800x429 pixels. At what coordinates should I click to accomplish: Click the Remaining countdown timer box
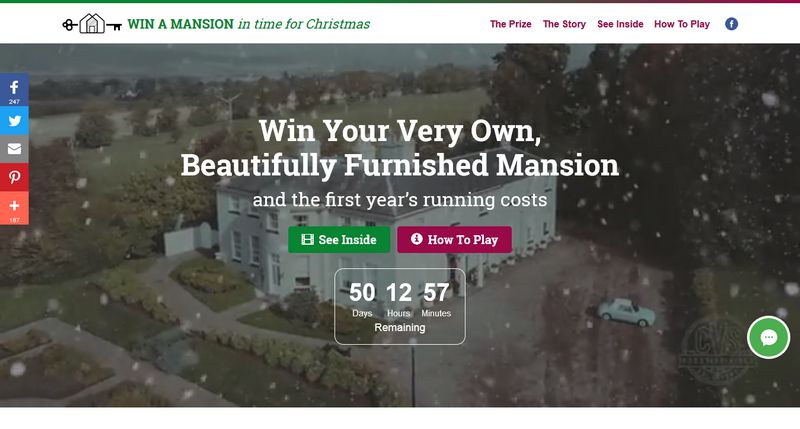(x=399, y=307)
